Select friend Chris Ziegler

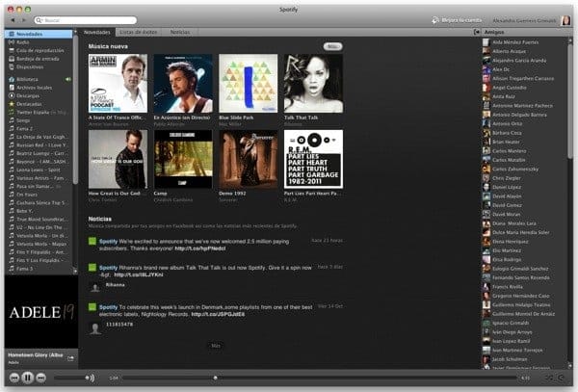(x=524, y=178)
